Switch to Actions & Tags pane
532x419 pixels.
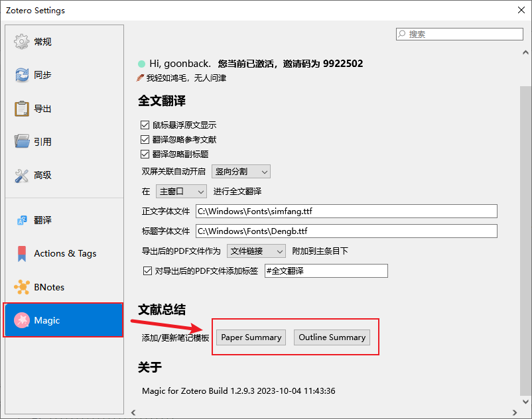[64, 253]
